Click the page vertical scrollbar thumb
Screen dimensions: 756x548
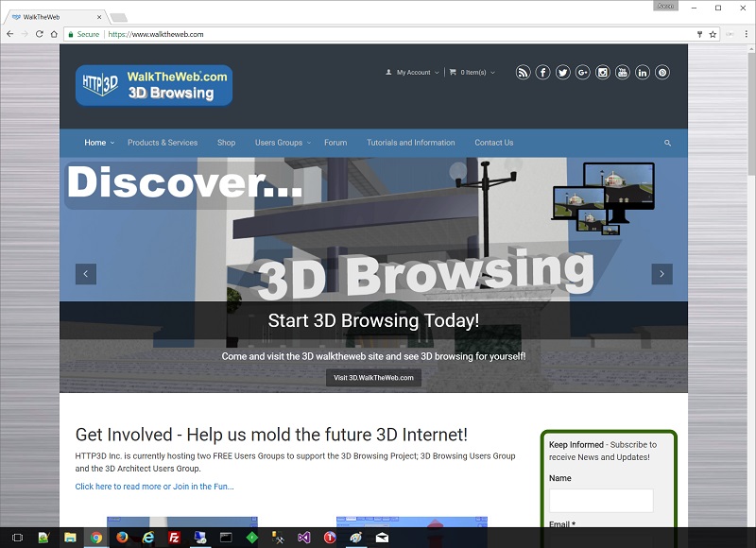751,113
